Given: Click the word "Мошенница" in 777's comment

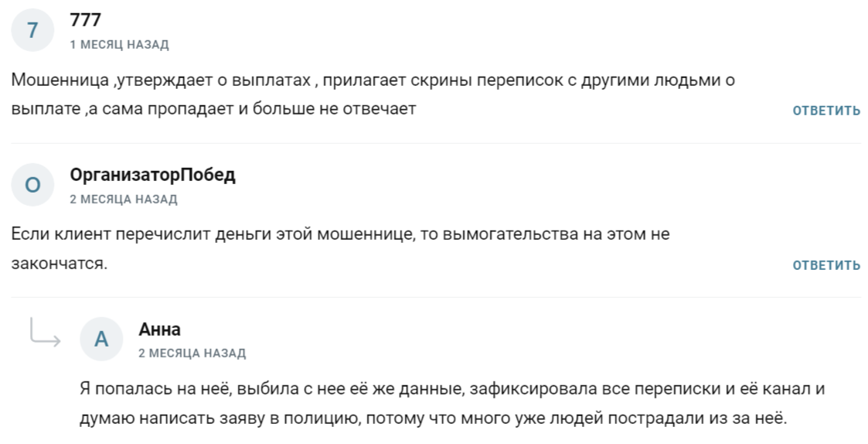Looking at the screenshot, I should click(x=60, y=80).
